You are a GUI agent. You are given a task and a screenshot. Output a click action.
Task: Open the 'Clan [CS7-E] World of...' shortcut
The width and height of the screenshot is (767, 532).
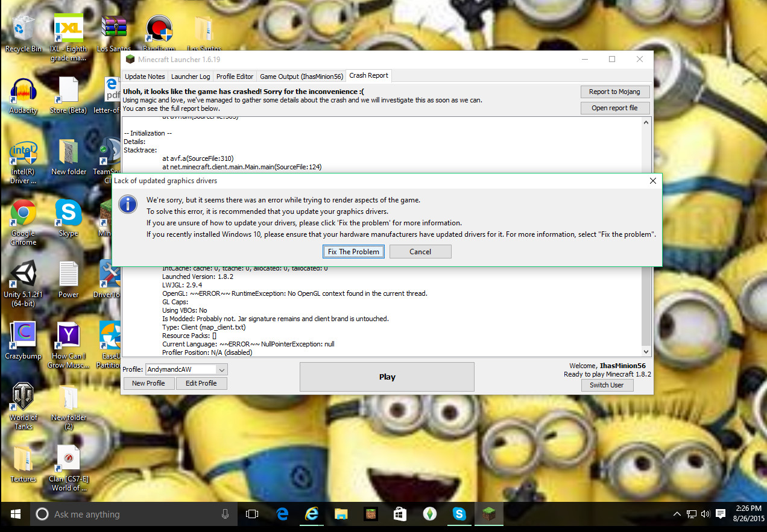[68, 469]
